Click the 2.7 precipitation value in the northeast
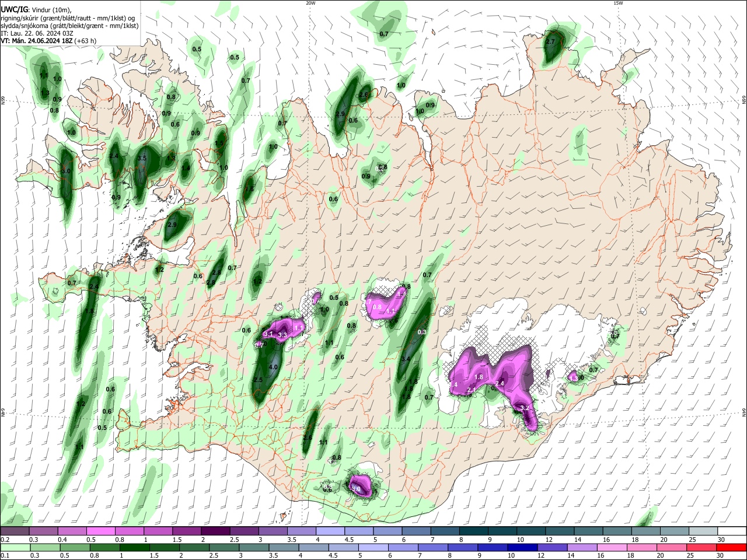 point(550,42)
